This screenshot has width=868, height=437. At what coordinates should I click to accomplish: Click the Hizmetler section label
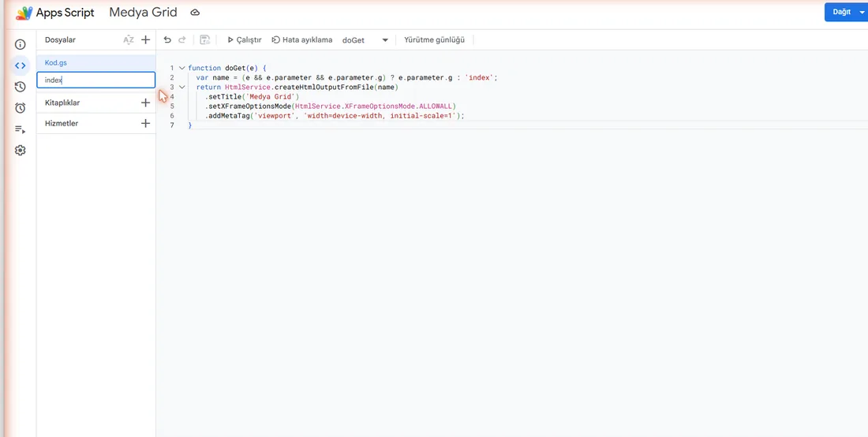(x=62, y=123)
